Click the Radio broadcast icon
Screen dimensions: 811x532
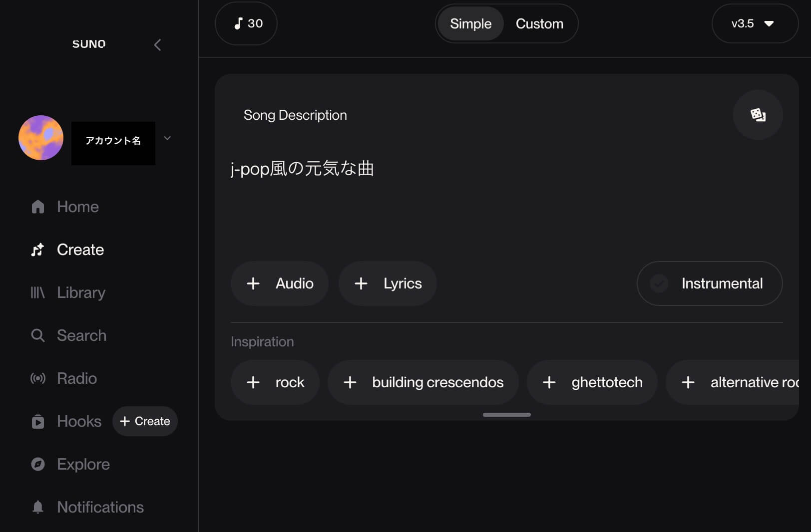(38, 378)
